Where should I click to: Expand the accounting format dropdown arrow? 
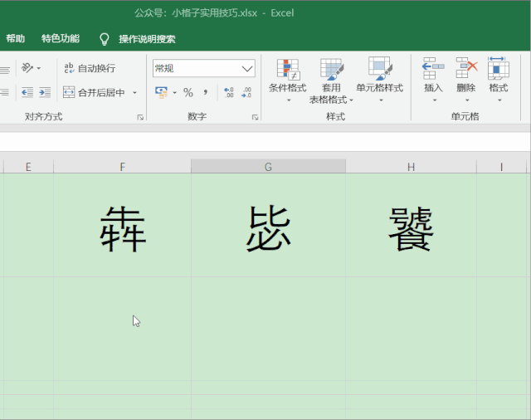pyautogui.click(x=175, y=92)
